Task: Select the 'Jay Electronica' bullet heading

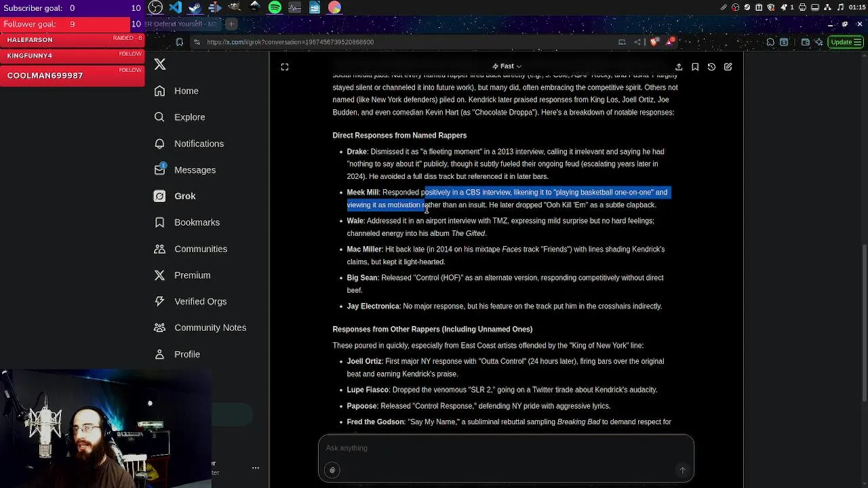Action: (x=373, y=306)
